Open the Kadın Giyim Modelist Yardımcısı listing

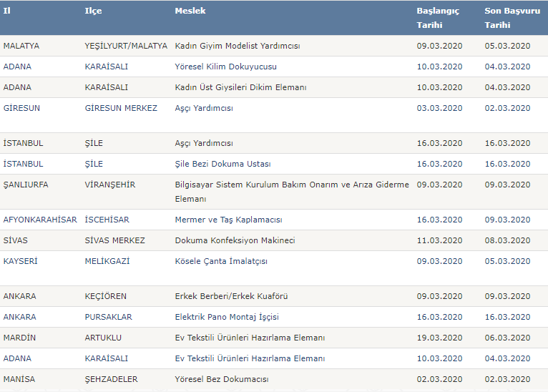237,46
